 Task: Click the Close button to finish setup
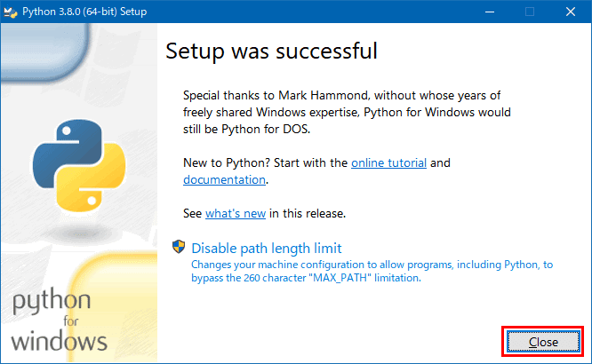click(x=543, y=342)
